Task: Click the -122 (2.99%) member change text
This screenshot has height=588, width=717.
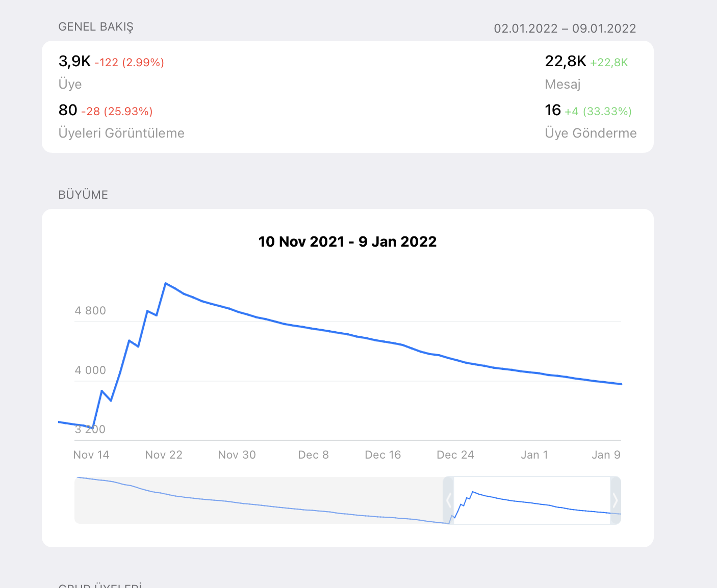Action: (x=129, y=63)
